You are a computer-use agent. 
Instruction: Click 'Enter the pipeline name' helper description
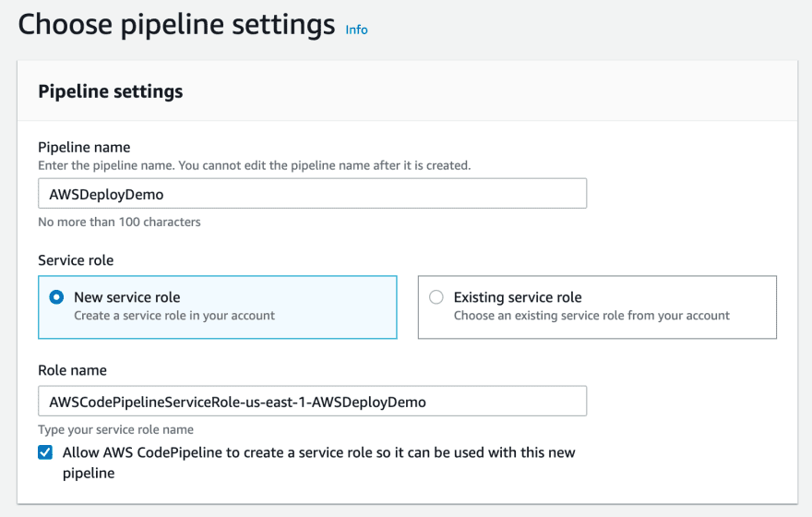[x=255, y=165]
